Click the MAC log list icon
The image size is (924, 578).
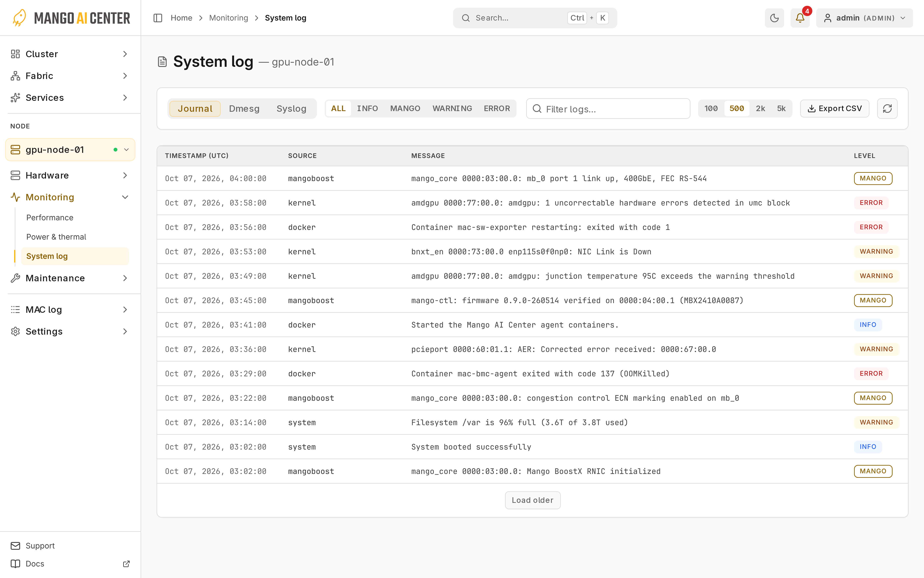point(15,309)
